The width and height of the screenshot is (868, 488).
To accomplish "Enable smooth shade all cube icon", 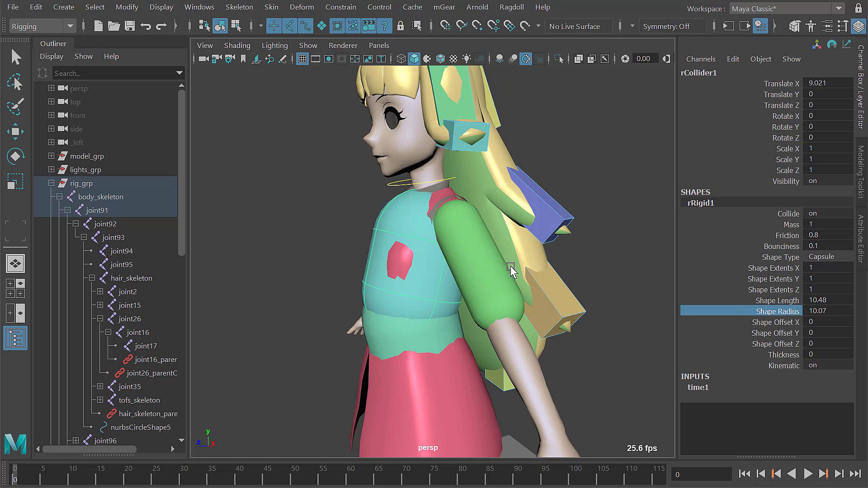I will click(414, 59).
